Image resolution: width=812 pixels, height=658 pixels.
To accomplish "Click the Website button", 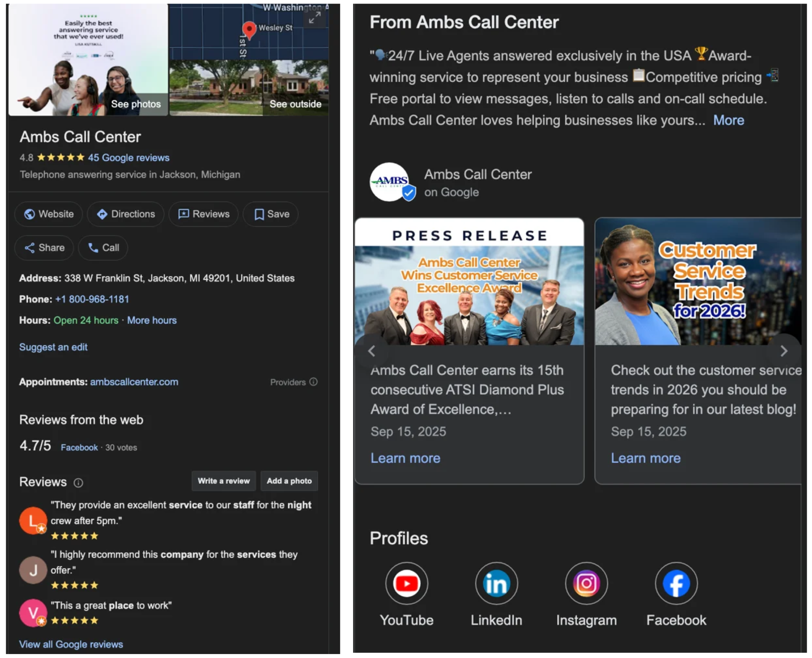I will click(49, 214).
